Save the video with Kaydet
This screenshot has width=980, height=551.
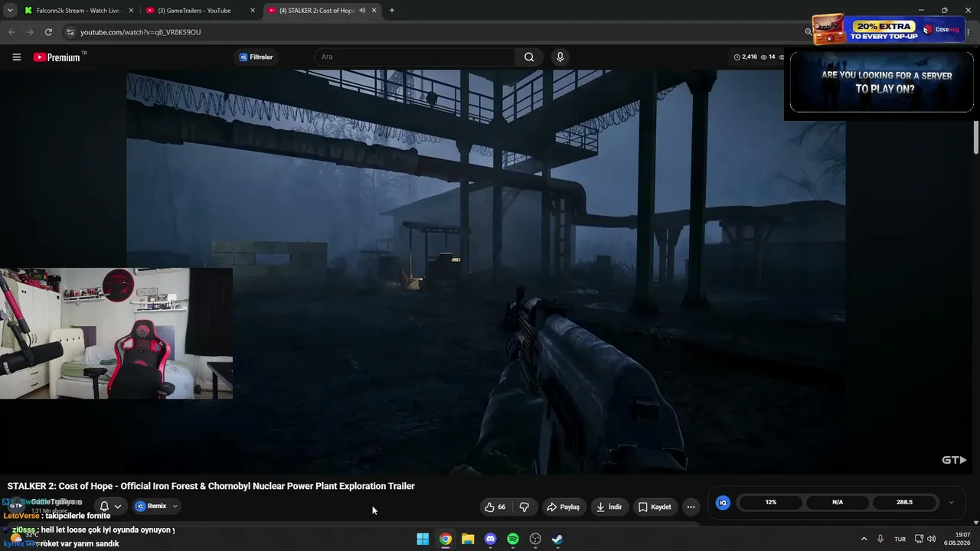tap(655, 507)
